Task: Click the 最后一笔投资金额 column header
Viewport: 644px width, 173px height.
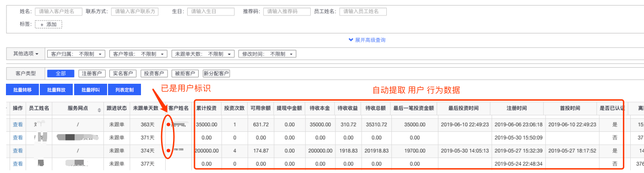Action: [413, 108]
